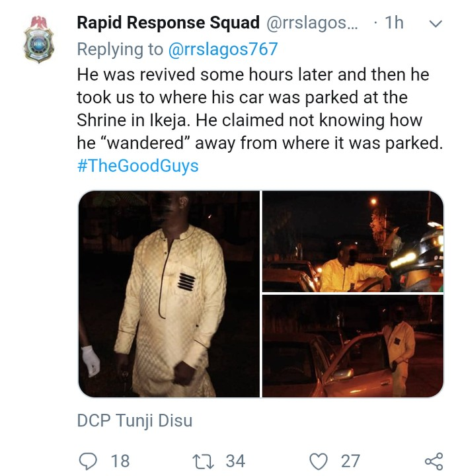Open the Rapid Response Squad display name
Image resolution: width=456 pixels, height=476 pixels.
pyautogui.click(x=168, y=22)
